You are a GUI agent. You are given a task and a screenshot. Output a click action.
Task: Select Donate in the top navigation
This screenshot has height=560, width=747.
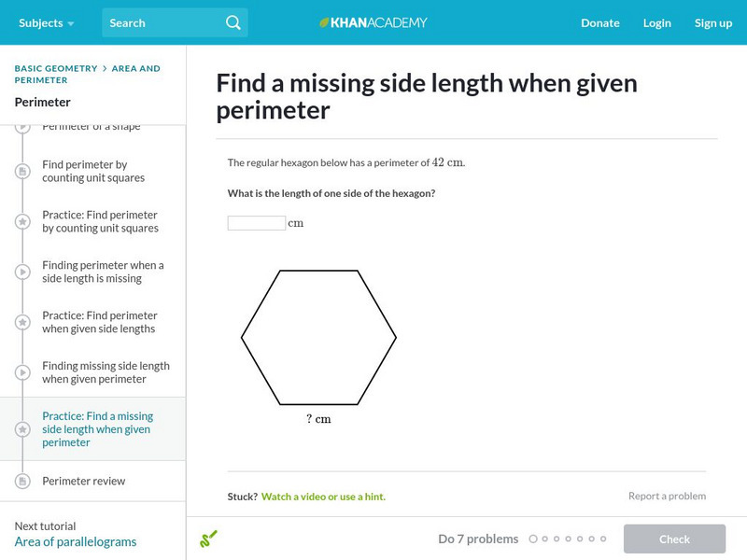click(x=599, y=22)
